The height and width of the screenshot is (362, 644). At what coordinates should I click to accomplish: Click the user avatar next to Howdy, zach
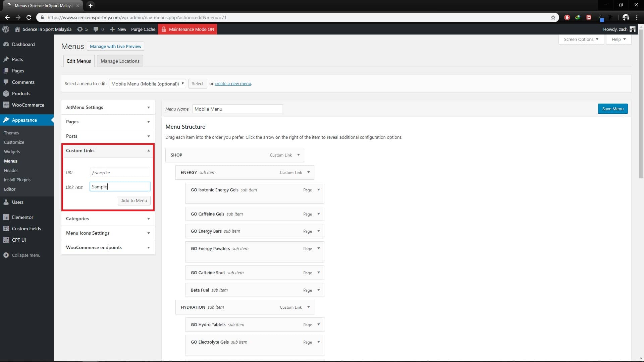tap(633, 29)
